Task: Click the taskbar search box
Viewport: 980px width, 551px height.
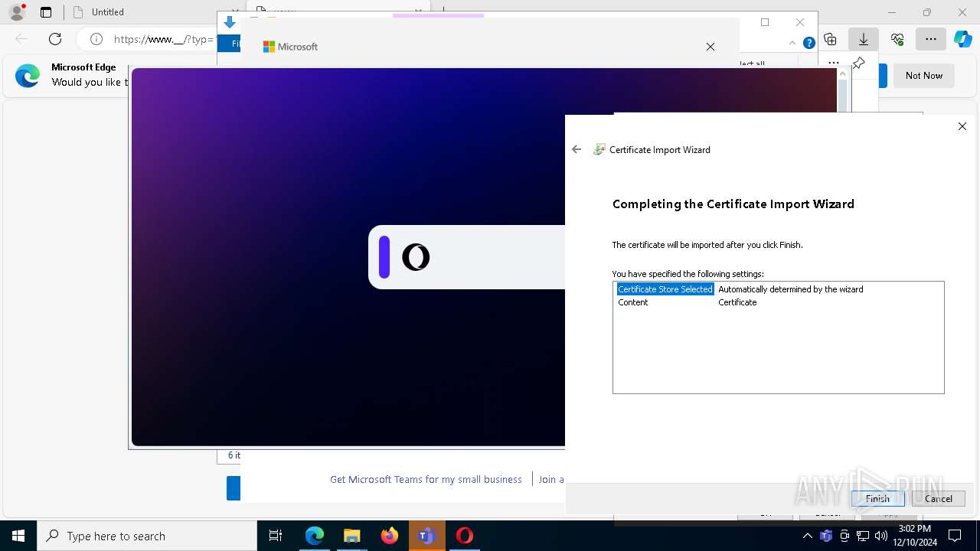Action: pos(147,536)
